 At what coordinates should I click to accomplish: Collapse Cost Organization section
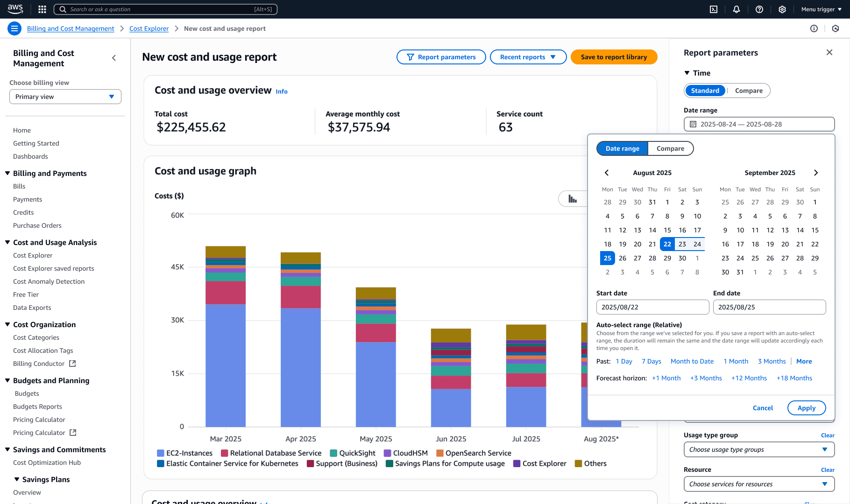pyautogui.click(x=7, y=324)
